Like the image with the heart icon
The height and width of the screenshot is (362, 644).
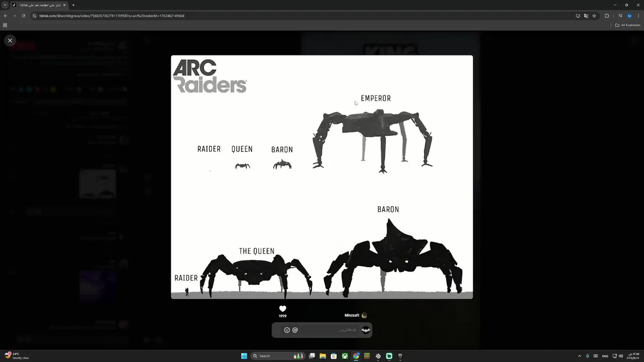point(283,309)
